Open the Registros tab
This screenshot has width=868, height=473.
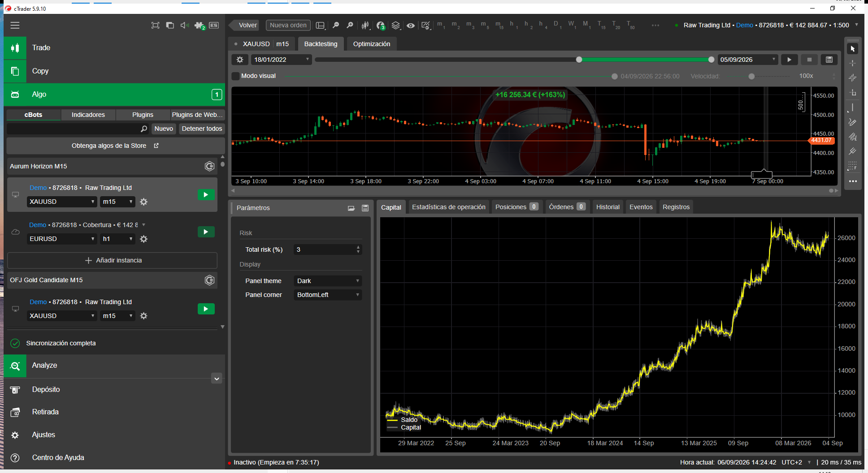click(676, 207)
